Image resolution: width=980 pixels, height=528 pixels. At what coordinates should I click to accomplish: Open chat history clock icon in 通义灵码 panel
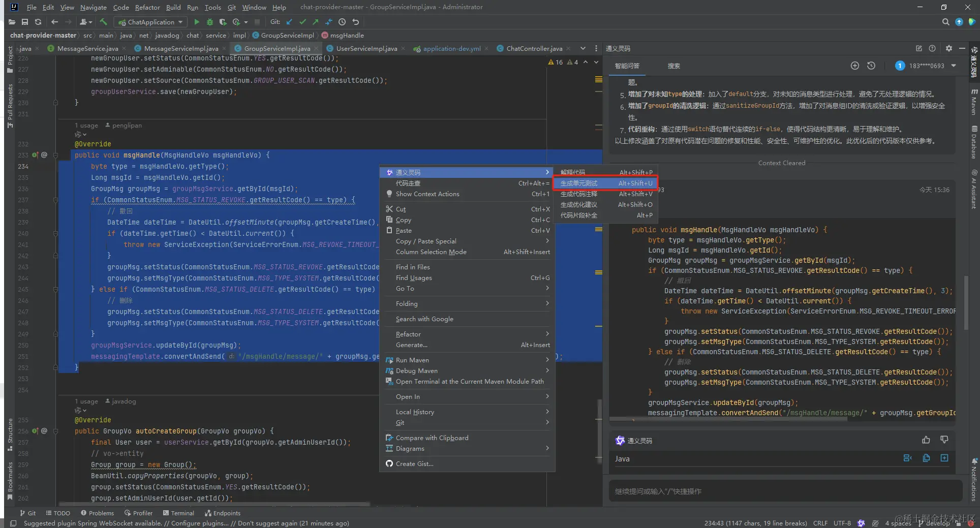pyautogui.click(x=871, y=66)
